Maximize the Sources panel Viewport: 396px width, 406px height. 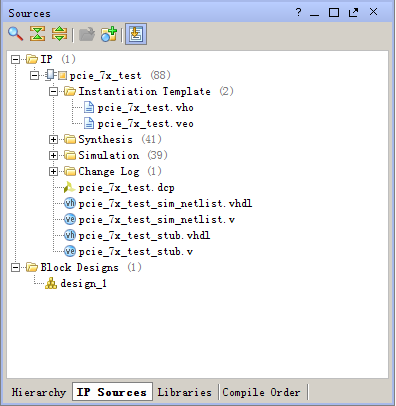pos(334,13)
